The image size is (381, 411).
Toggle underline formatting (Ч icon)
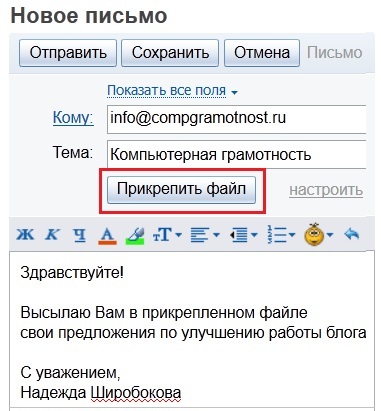pos(79,235)
